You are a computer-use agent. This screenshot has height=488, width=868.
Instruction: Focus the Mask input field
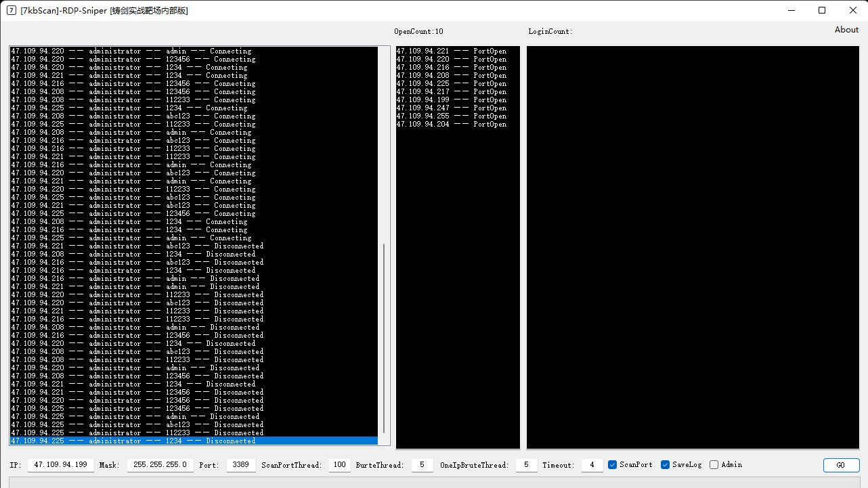(160, 465)
